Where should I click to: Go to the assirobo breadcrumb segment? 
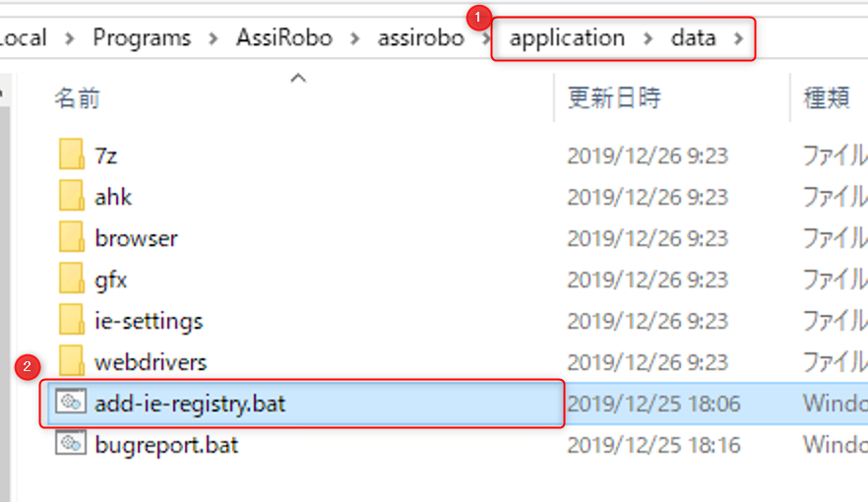click(x=421, y=37)
